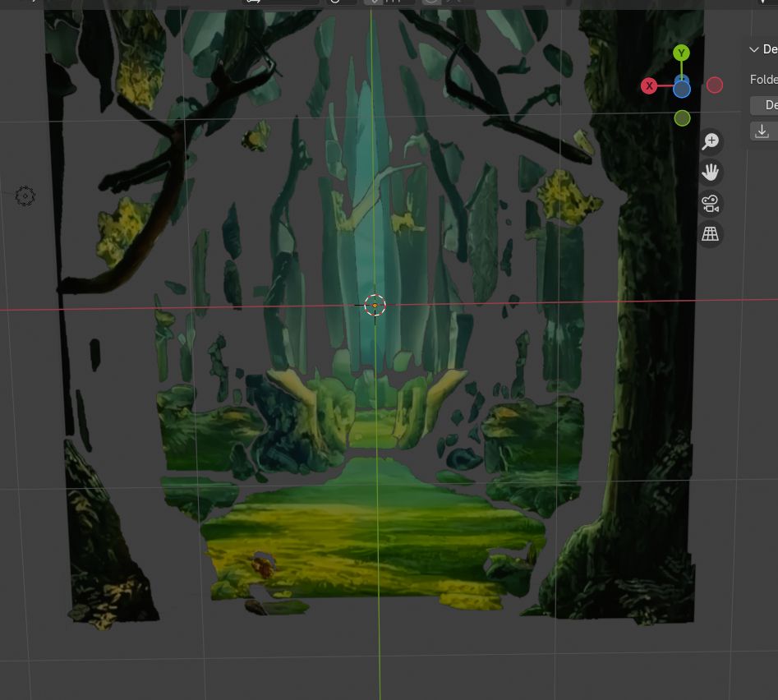Click the green Y axis on navigation gizmo
Screen dimensions: 778x700
point(681,53)
